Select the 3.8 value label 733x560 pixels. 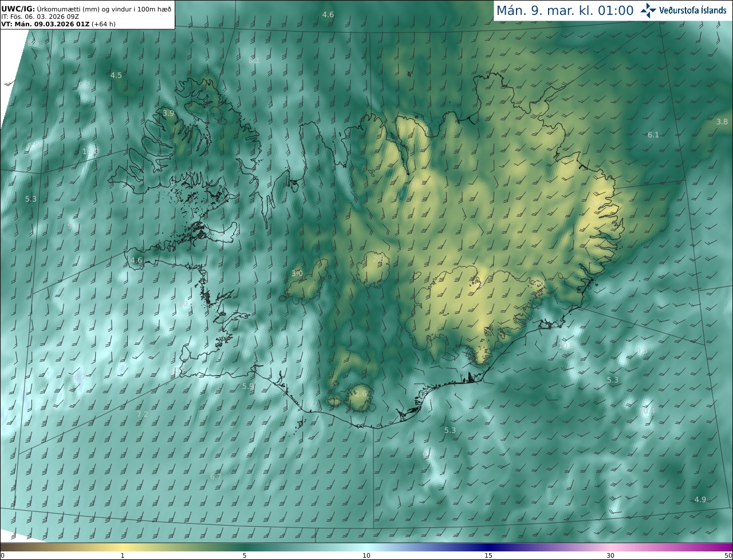pos(722,121)
